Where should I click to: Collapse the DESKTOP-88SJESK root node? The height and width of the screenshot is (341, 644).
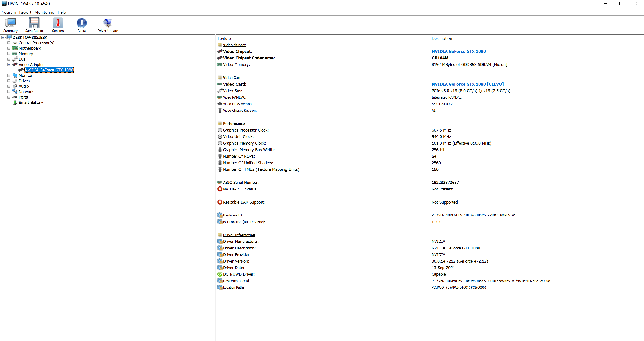point(3,38)
